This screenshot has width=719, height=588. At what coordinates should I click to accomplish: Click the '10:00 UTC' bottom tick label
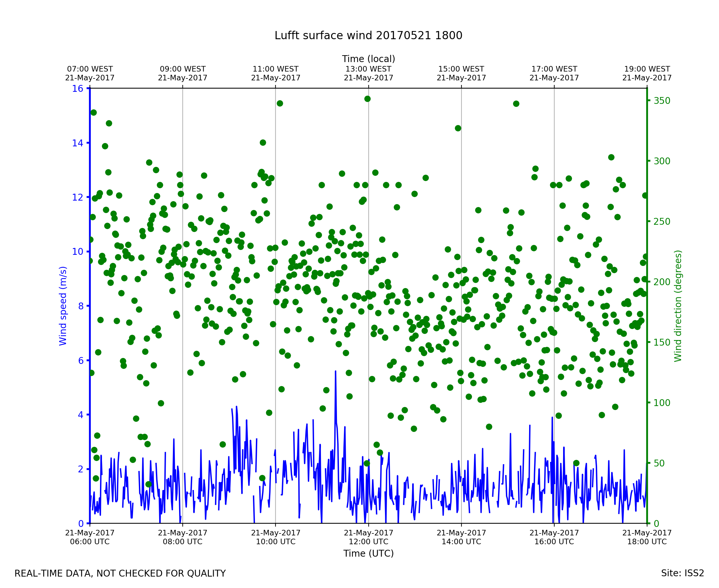point(276,542)
